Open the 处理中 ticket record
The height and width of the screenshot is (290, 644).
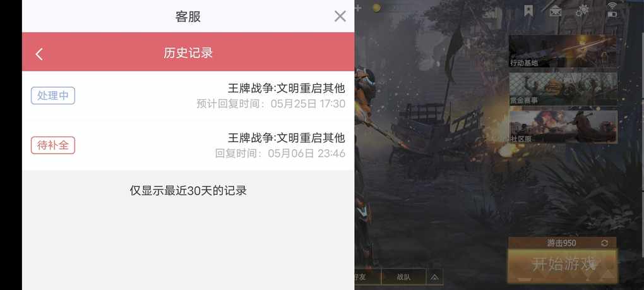coord(188,95)
